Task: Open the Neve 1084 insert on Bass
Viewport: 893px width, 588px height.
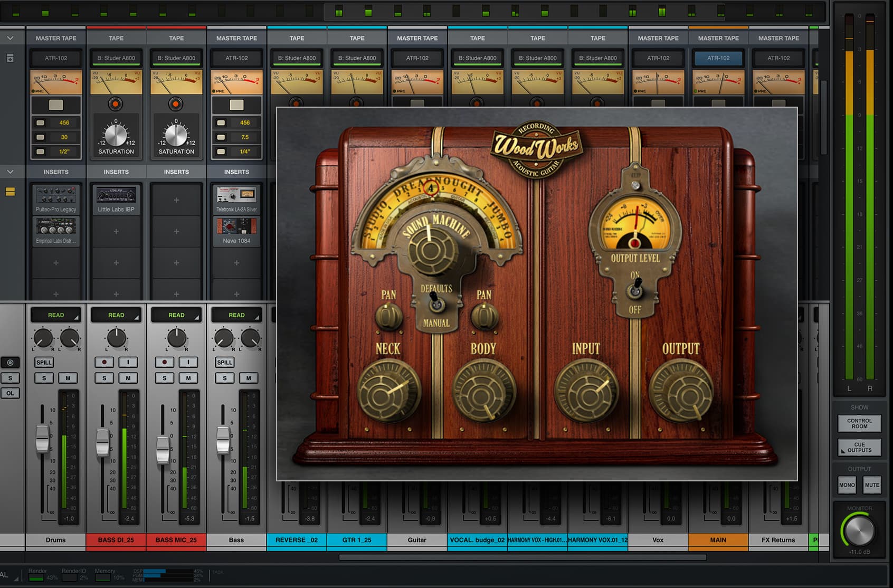Action: [x=236, y=231]
